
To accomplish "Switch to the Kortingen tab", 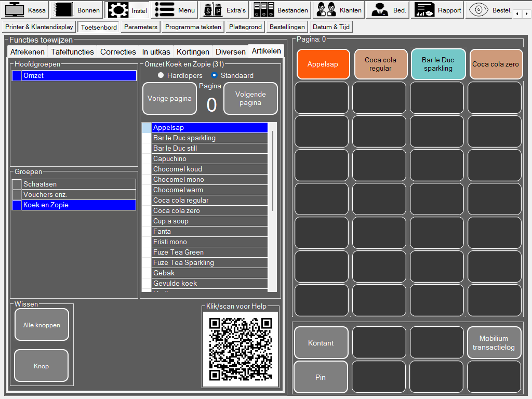I will click(193, 51).
